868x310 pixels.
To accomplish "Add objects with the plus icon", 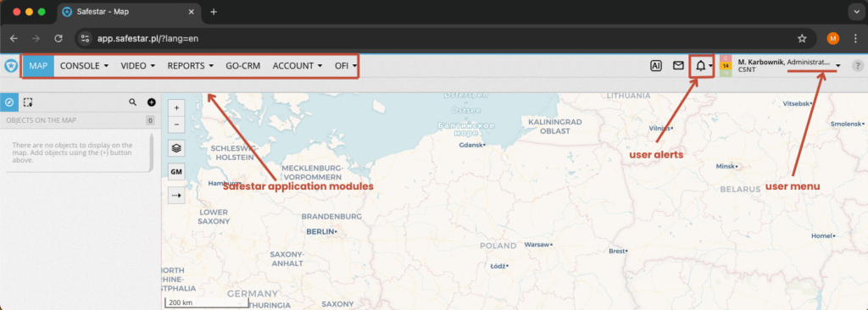I will 151,102.
